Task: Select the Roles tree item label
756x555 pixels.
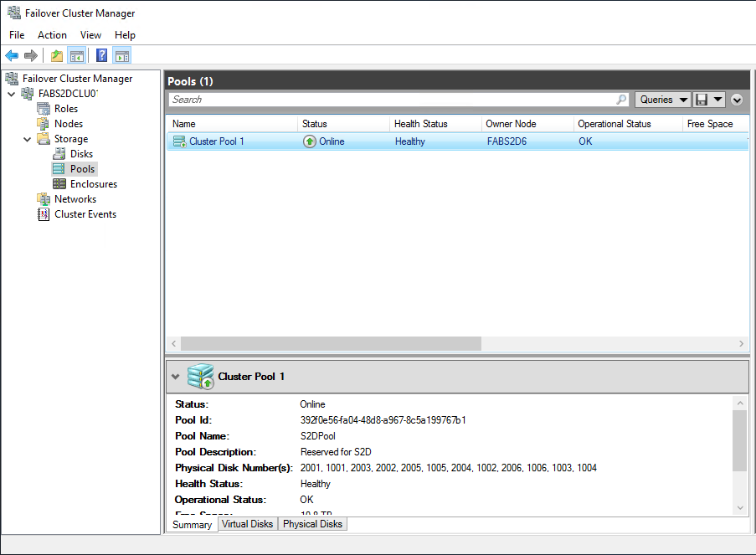Action: [x=66, y=109]
